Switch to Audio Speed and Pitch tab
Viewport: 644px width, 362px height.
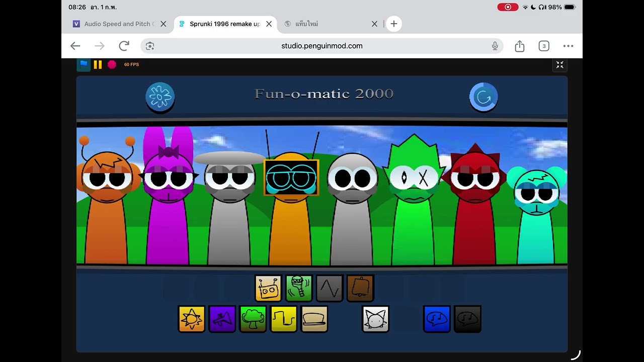pos(119,24)
